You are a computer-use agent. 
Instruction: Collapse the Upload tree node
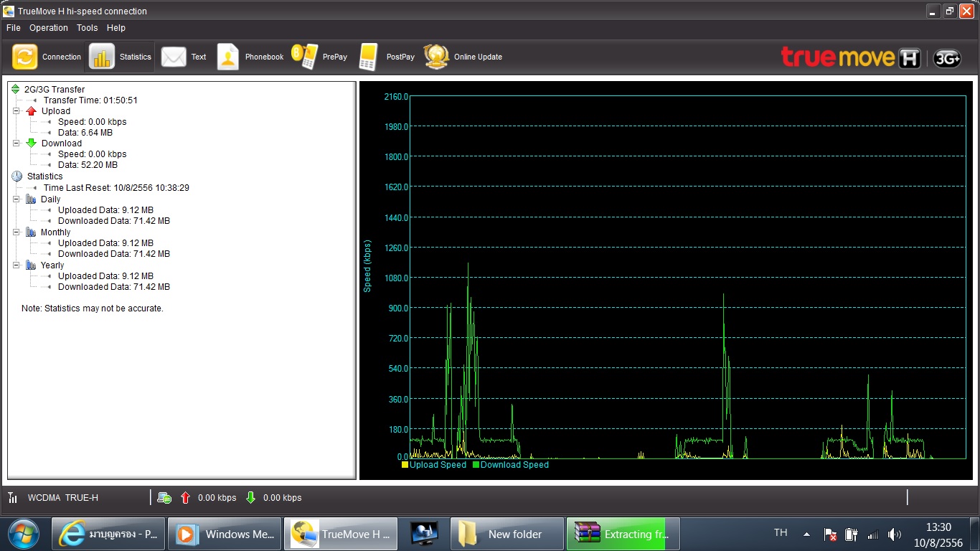[17, 111]
